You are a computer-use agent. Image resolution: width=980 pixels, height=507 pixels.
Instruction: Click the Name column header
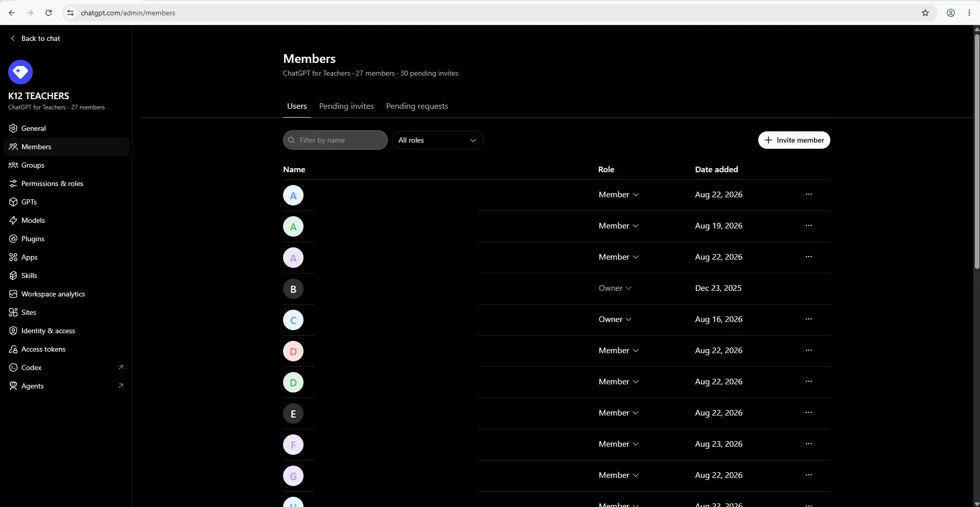click(x=294, y=169)
